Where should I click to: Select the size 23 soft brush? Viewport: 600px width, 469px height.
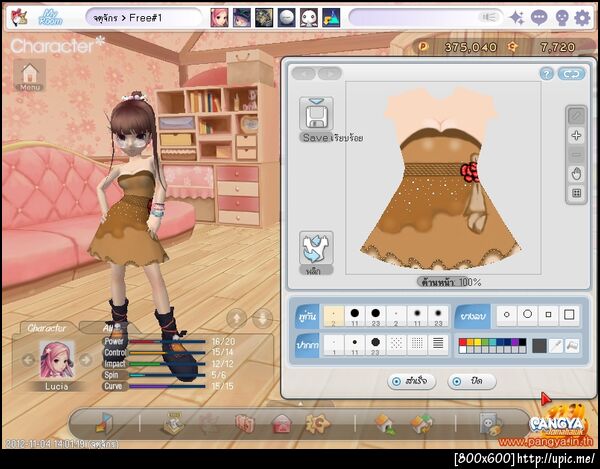[x=438, y=316]
